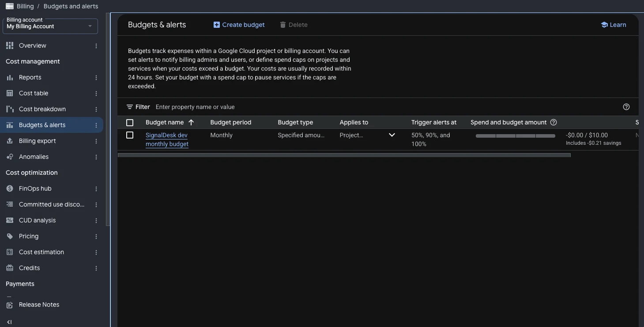Viewport: 644px width, 327px height.
Task: Click the Budget type column header
Action: click(295, 122)
